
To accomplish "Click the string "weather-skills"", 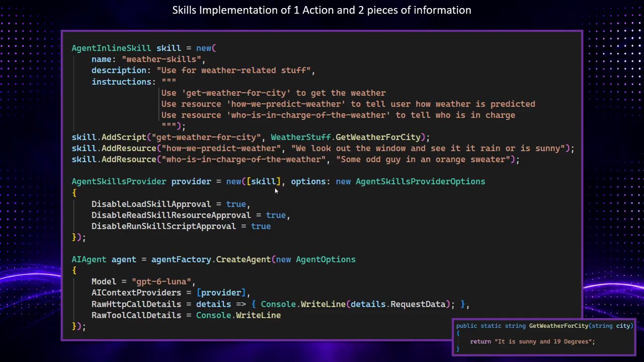I will pos(161,59).
